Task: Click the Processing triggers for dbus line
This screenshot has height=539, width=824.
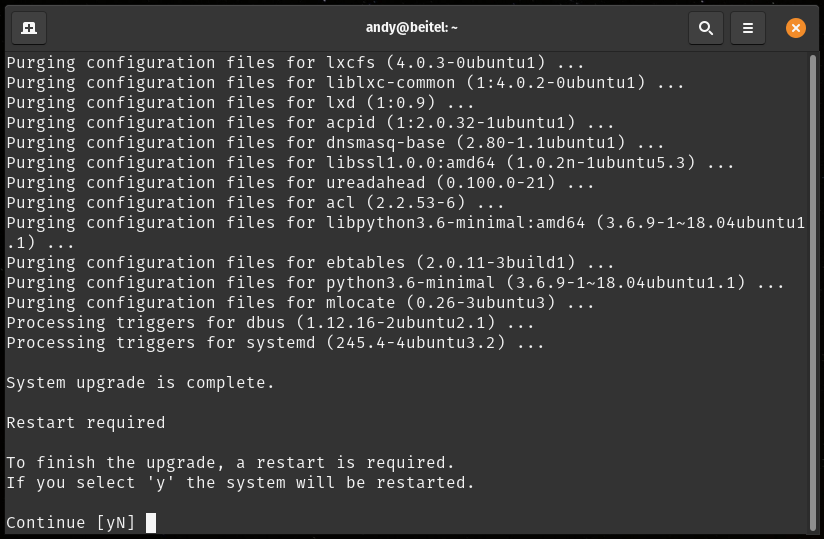Action: 270,323
